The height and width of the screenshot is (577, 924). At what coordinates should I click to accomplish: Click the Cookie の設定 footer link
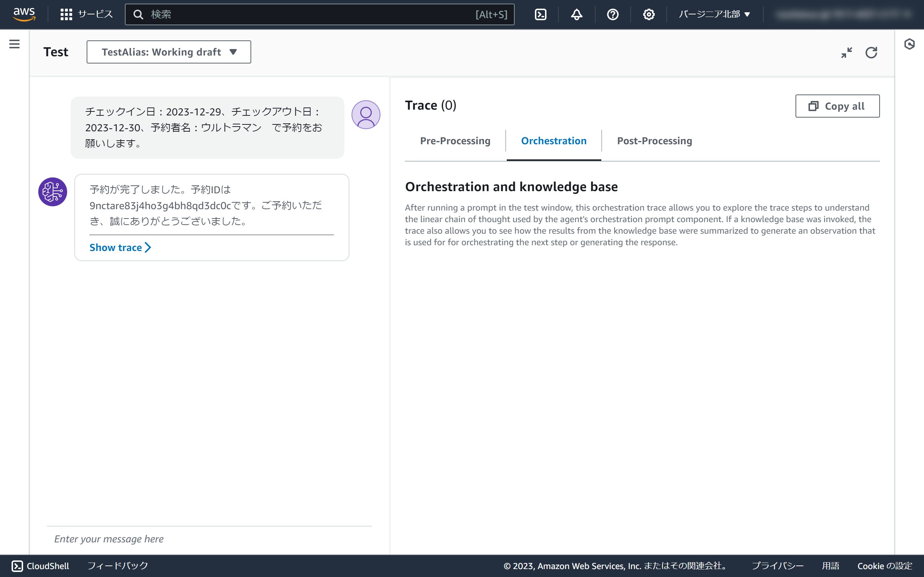click(x=884, y=565)
